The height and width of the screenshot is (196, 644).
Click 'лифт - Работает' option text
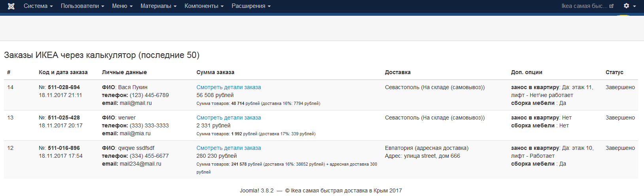[x=533, y=156]
